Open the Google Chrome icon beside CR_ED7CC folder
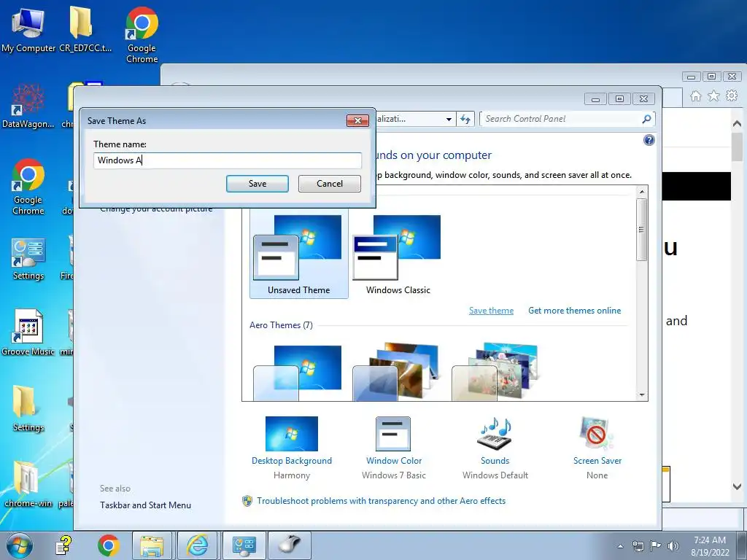Screen dimensions: 747x560 142,35
